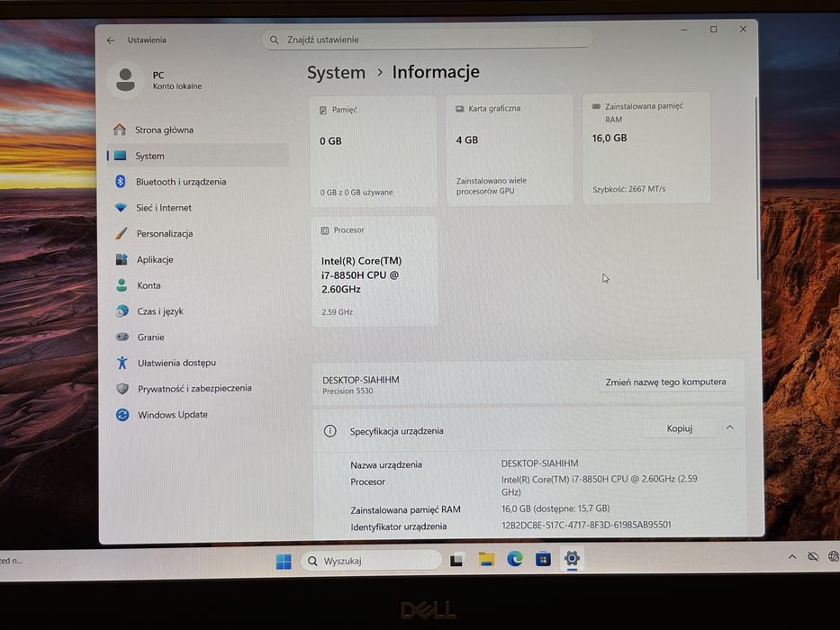Open the Procesor i7-8850H card
The image size is (840, 630).
coord(375,272)
